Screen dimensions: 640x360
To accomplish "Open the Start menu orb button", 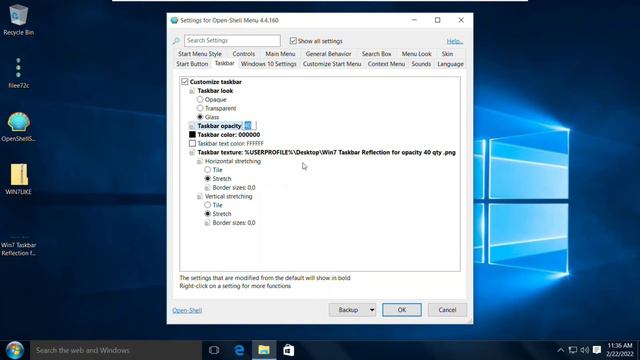I will [15, 350].
